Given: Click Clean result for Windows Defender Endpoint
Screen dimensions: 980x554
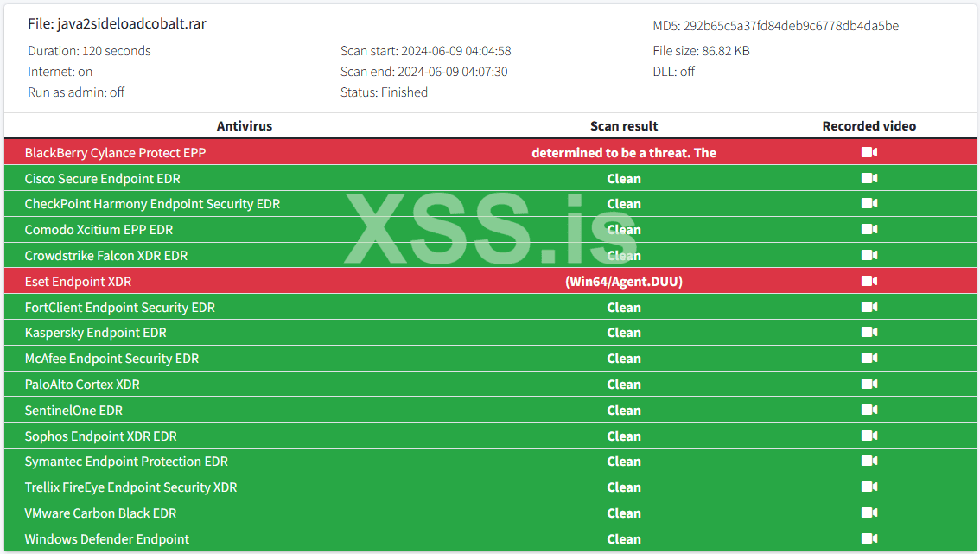Looking at the screenshot, I should pyautogui.click(x=624, y=539).
